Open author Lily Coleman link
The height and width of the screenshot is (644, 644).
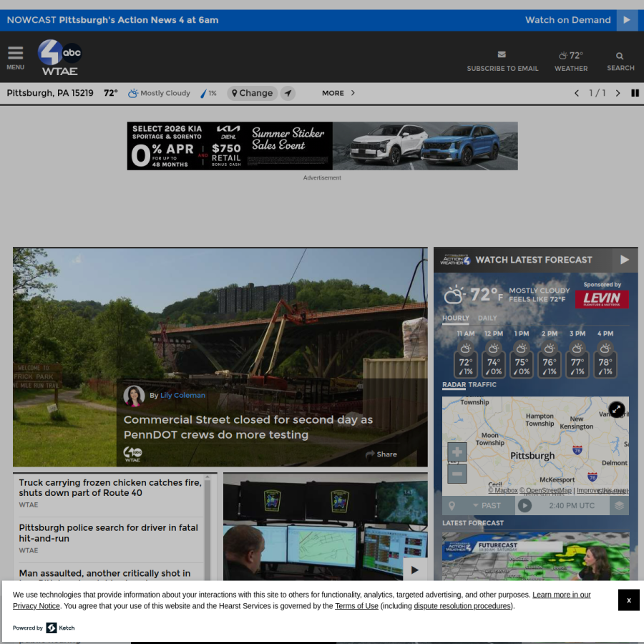tap(182, 395)
